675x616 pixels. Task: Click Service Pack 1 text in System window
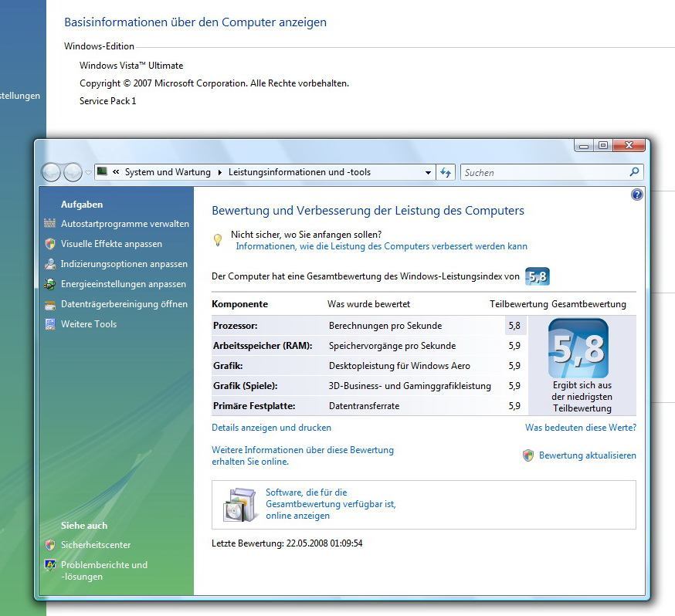(x=107, y=101)
